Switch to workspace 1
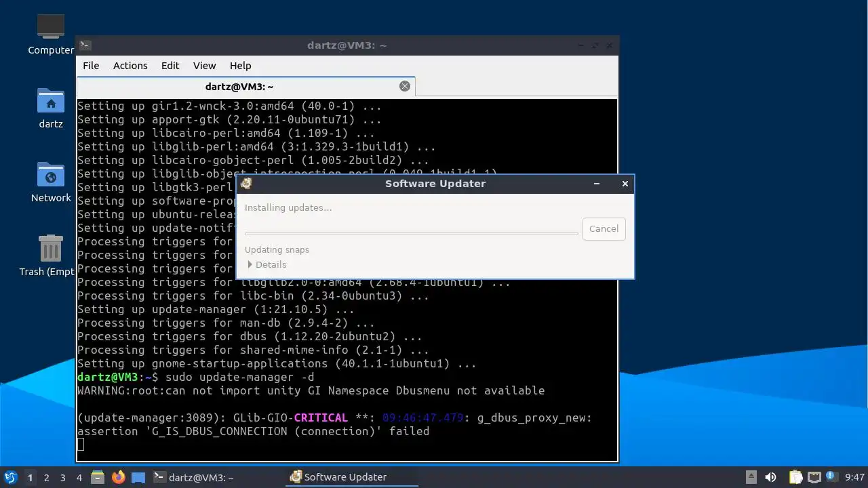This screenshot has height=488, width=868. click(x=30, y=477)
